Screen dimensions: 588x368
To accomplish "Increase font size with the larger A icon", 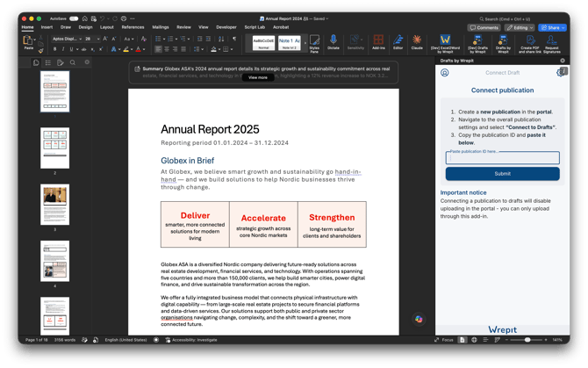I will pos(105,39).
